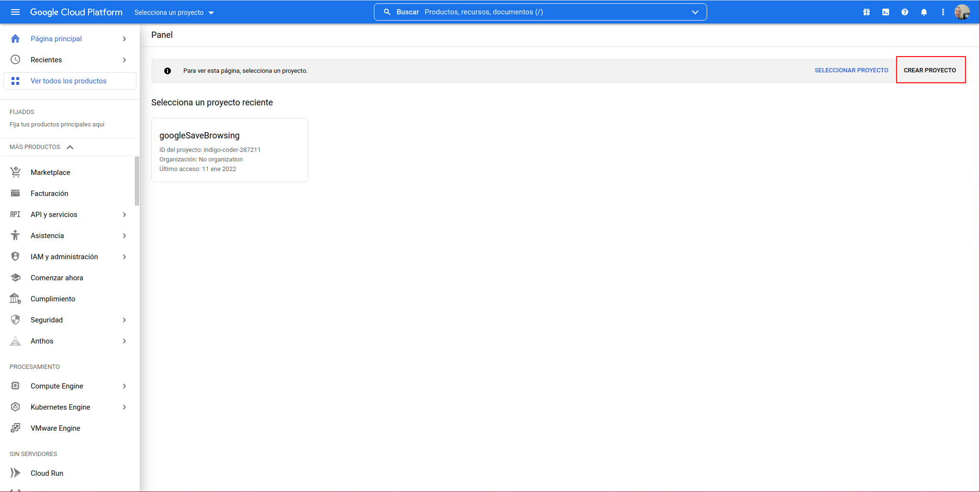
Task: Open the three-dot settings menu
Action: (x=943, y=12)
